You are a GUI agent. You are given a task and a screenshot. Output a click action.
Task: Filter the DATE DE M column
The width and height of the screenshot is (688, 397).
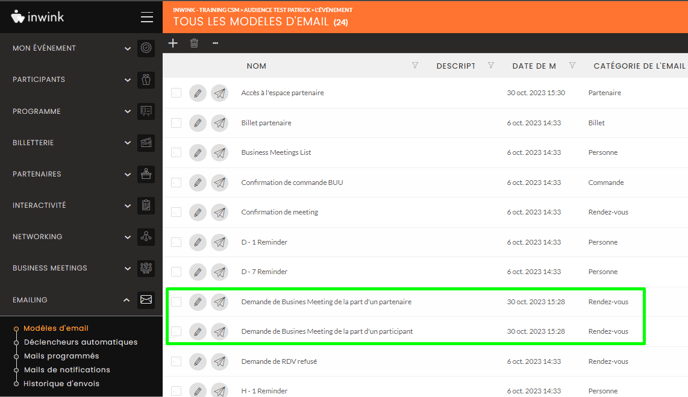coord(572,65)
